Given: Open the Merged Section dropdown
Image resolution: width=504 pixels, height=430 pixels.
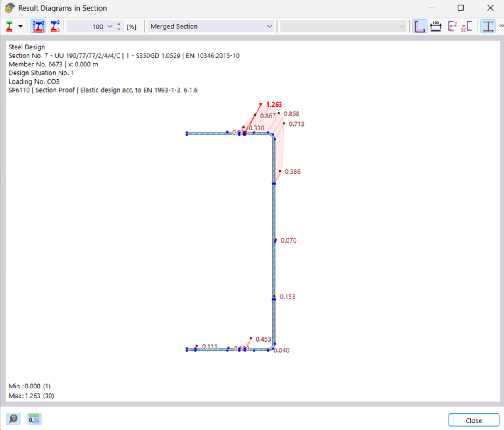Looking at the screenshot, I should [211, 27].
